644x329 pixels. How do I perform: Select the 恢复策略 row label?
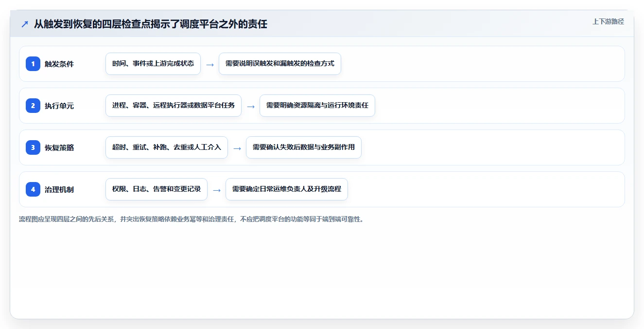coord(59,148)
